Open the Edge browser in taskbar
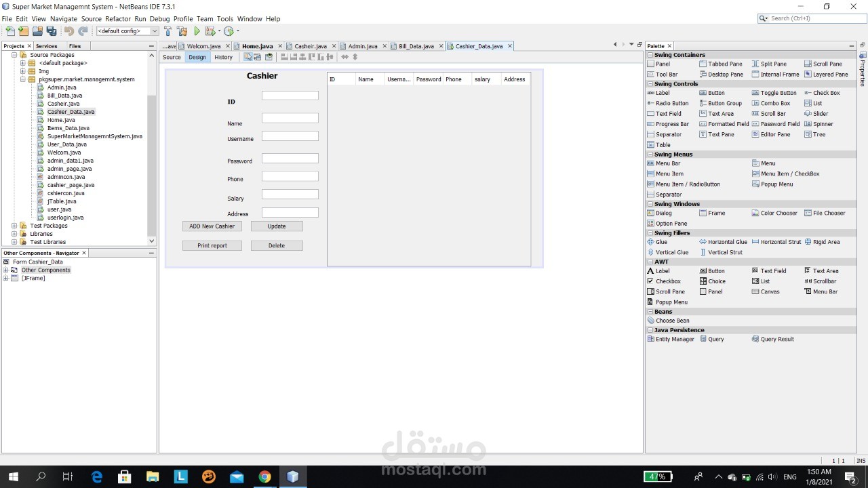Viewport: 868px width, 488px height. [97, 476]
